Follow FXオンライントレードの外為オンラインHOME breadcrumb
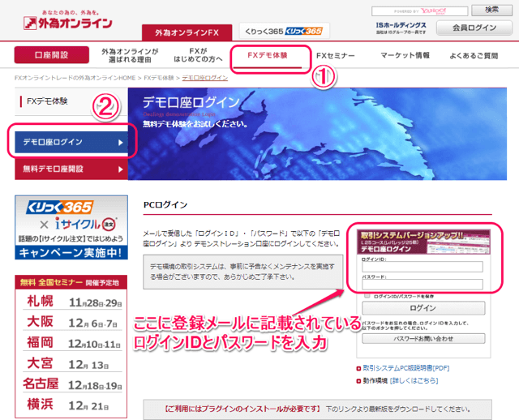 pos(75,78)
